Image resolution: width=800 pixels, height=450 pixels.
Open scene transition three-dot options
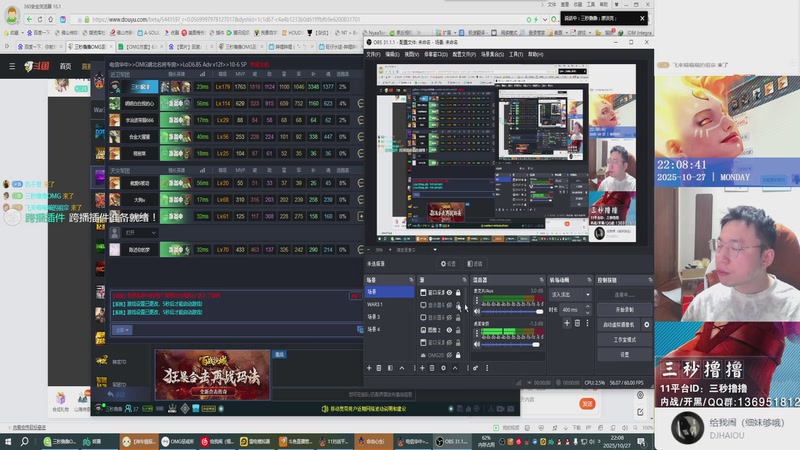click(587, 323)
